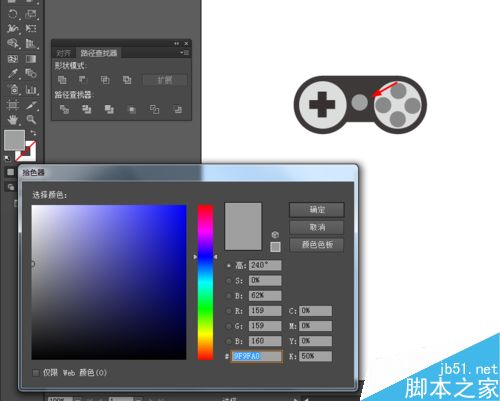Collapse the Pathfinder panel with double arrows
This screenshot has height=401, width=500.
point(176,43)
